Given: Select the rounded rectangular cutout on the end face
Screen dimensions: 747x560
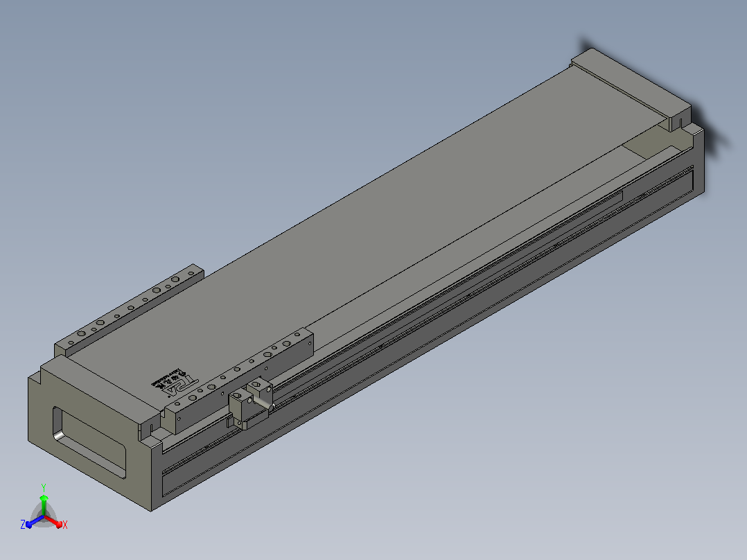Looking at the screenshot, I should pos(89,442).
